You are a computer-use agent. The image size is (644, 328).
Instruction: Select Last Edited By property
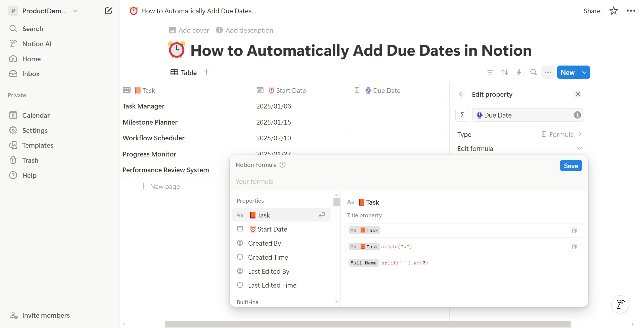[281, 271]
